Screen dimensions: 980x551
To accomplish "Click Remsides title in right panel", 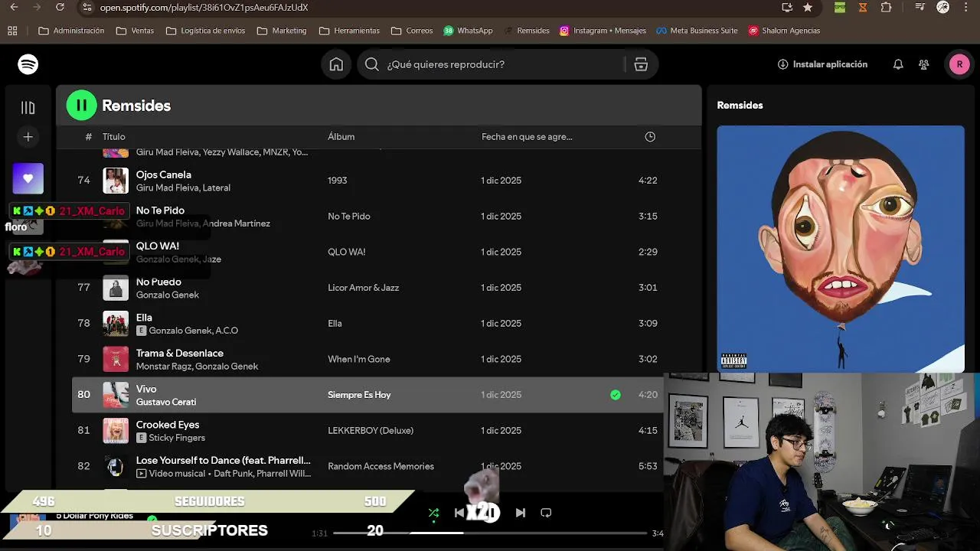I will point(740,106).
